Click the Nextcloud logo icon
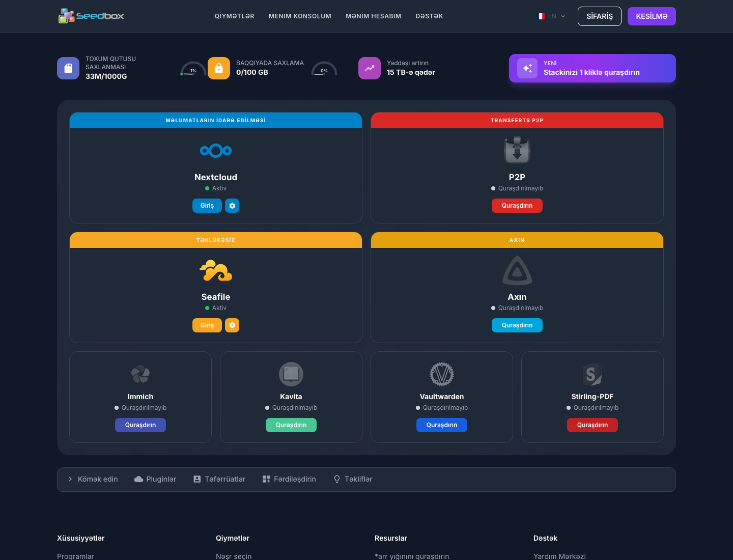733x560 pixels. [216, 151]
